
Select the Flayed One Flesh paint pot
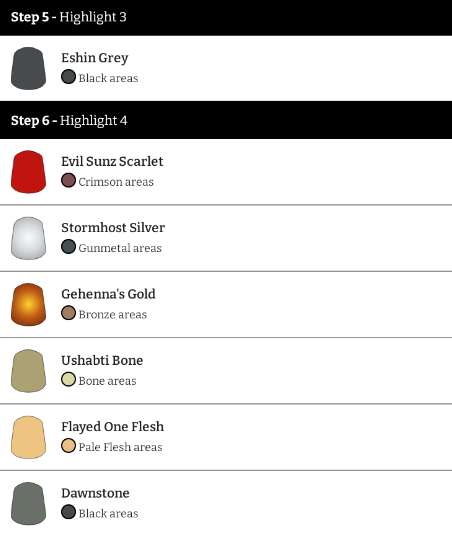point(29,437)
